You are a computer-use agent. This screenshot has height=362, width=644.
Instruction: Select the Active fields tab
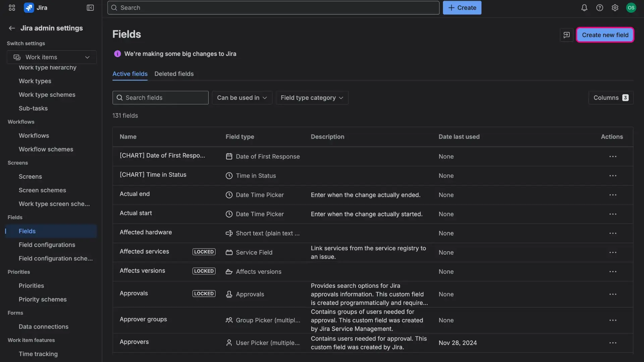tap(130, 74)
